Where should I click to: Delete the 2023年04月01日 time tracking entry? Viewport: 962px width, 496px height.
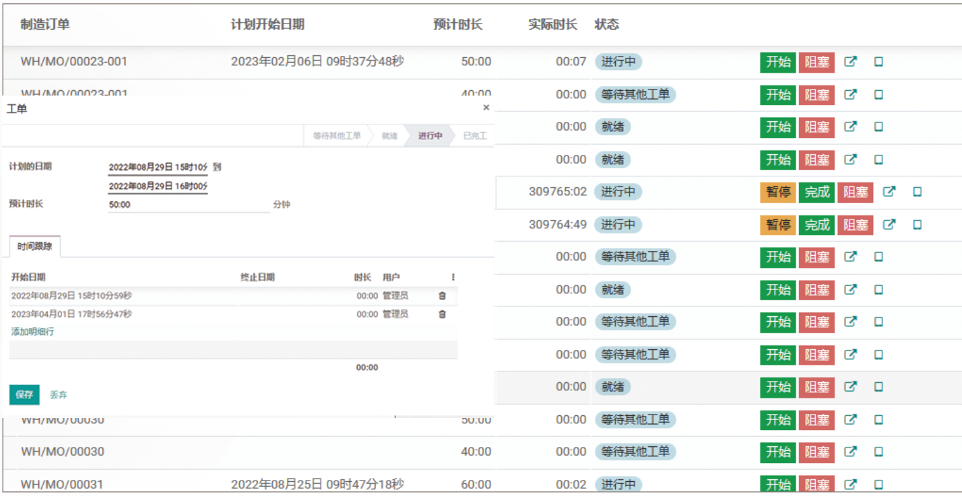point(442,314)
